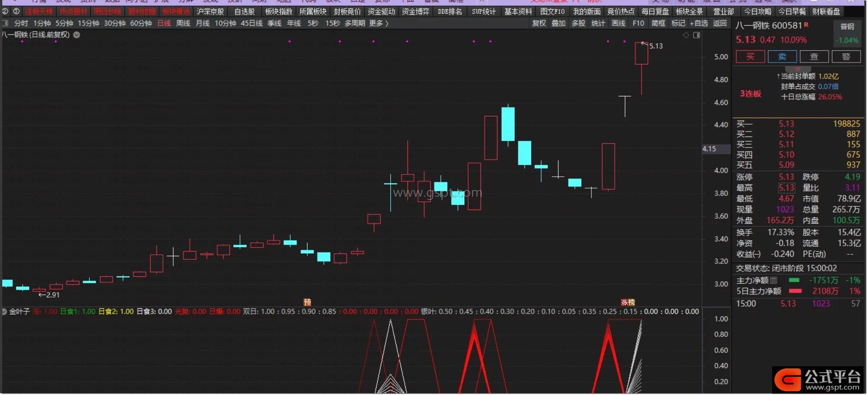Open the 资金驱动 tab
This screenshot has height=395, width=868.
[382, 11]
